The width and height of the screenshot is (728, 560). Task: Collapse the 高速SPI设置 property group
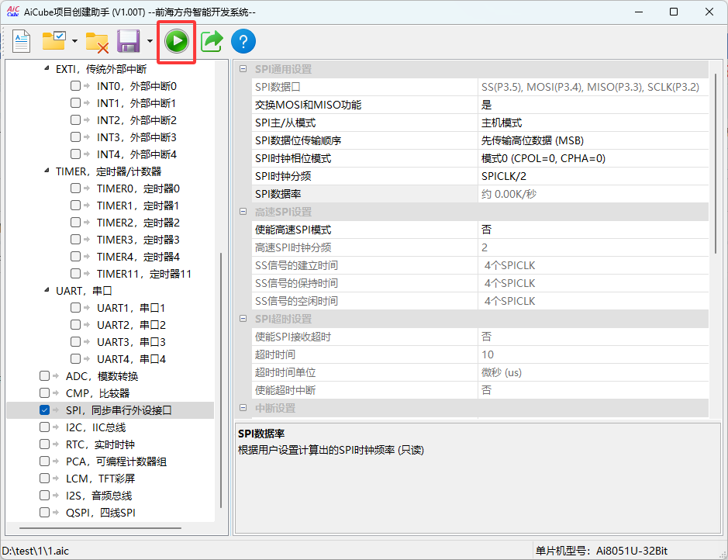click(243, 212)
